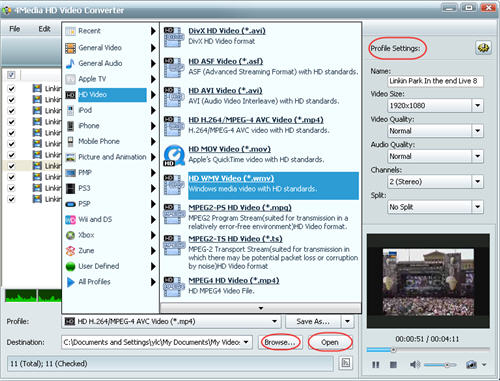Viewport: 500px width, 381px height.
Task: Uncheck the fifth Linkin file checkbox
Action: point(11,133)
